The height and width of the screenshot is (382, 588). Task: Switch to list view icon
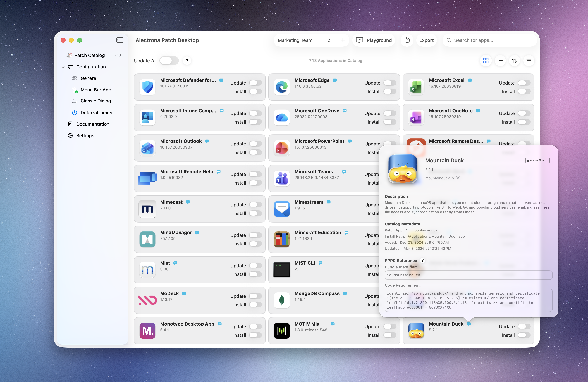coord(500,61)
